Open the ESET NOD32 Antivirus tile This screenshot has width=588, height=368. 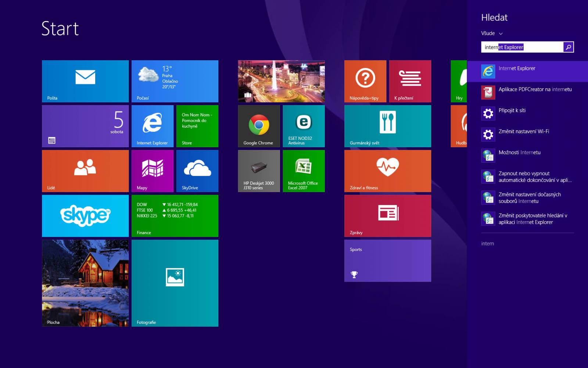[x=304, y=126]
